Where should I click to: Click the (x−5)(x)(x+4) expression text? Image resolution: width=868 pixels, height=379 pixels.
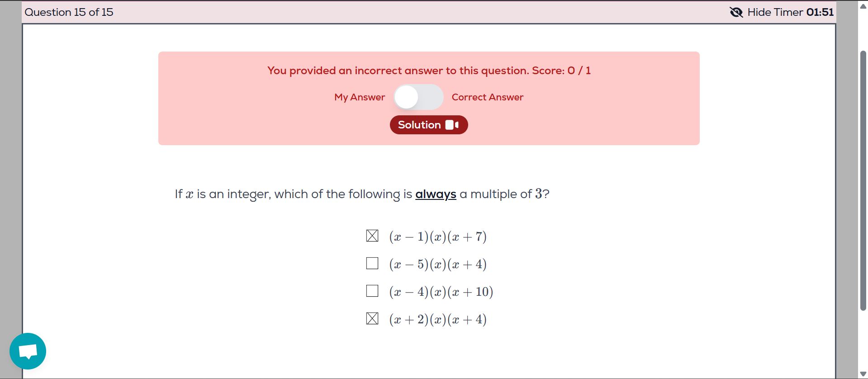pos(438,264)
